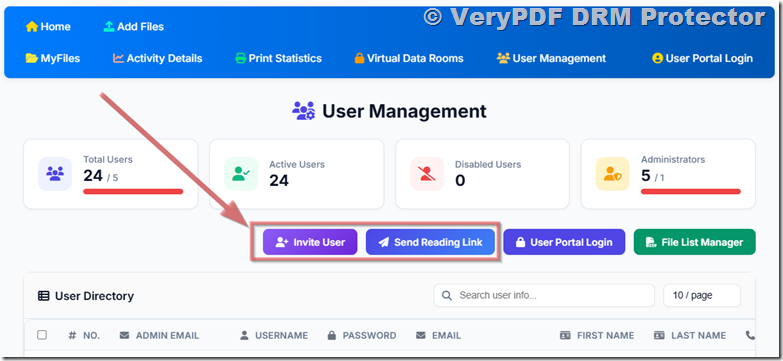Viewport: 783px width, 361px height.
Task: Click the LAST NAME column header
Action: pos(690,336)
